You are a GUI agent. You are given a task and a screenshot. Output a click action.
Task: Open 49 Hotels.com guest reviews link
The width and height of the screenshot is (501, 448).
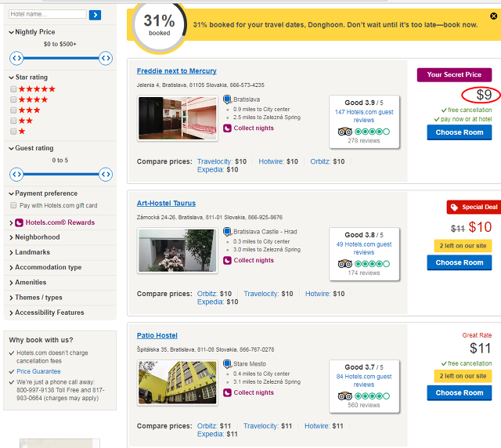tap(364, 248)
